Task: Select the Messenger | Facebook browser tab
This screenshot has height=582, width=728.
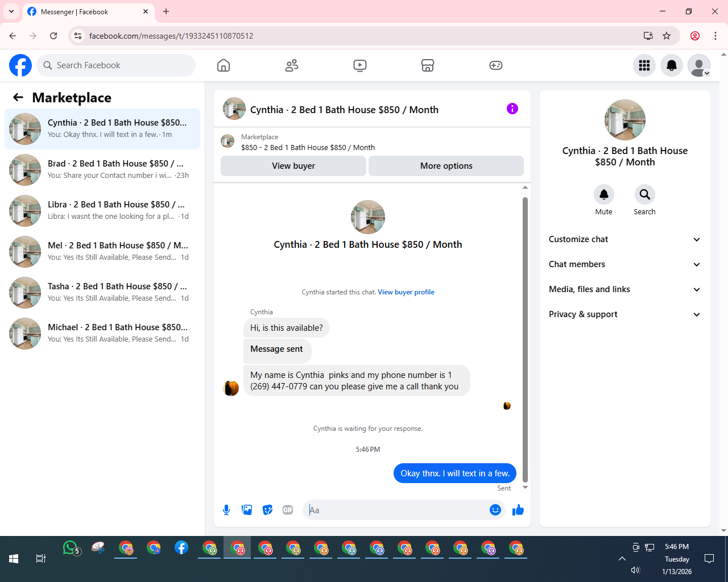Action: coord(88,11)
